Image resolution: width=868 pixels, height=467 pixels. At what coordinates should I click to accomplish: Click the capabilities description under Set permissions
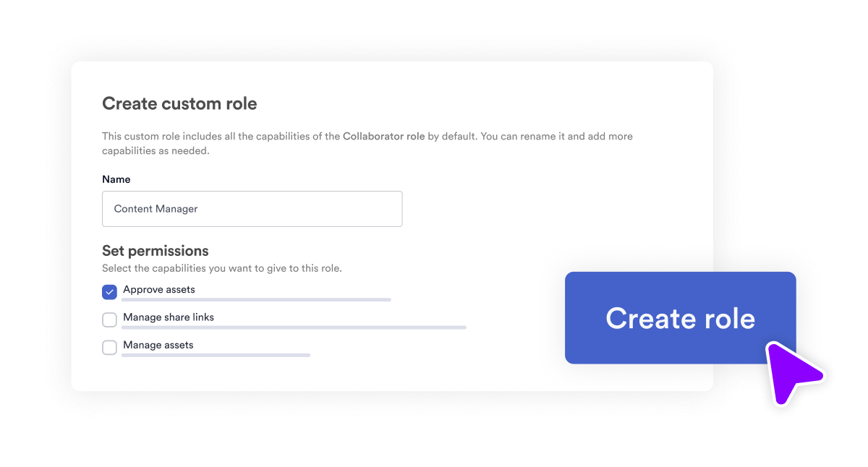pos(221,268)
